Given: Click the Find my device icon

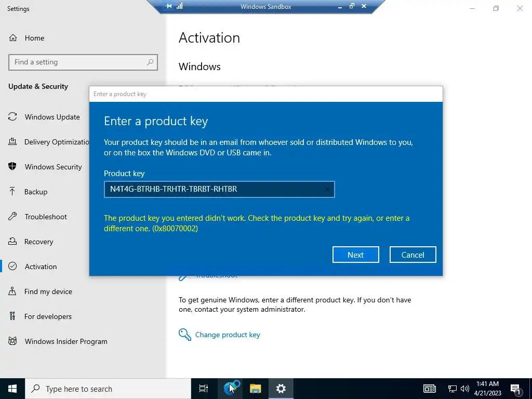Looking at the screenshot, I should click(12, 291).
